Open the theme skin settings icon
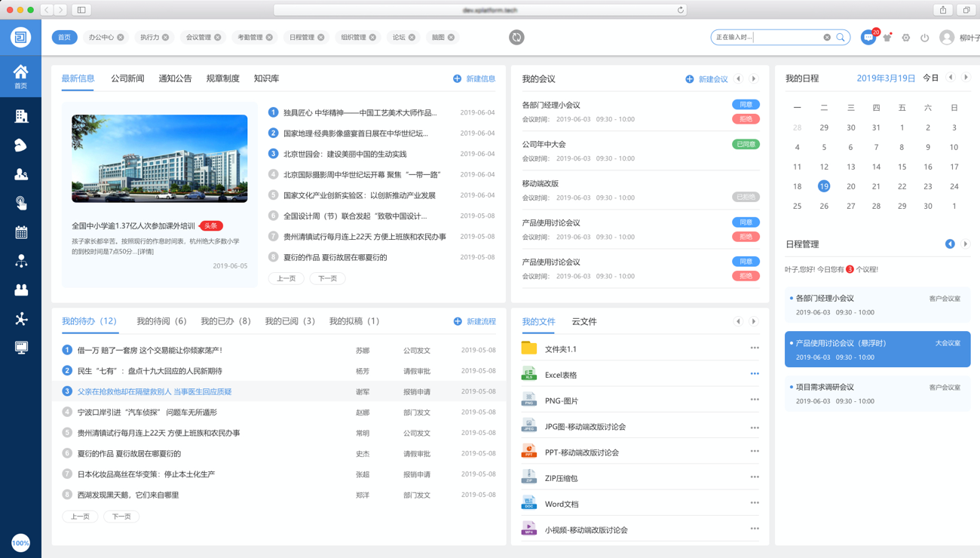 tap(888, 36)
